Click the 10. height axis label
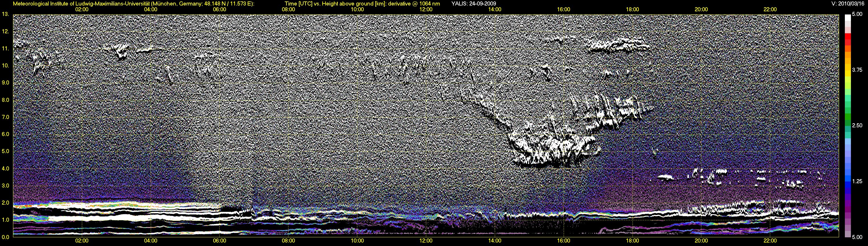This screenshot has height=246, width=868. pos(5,65)
